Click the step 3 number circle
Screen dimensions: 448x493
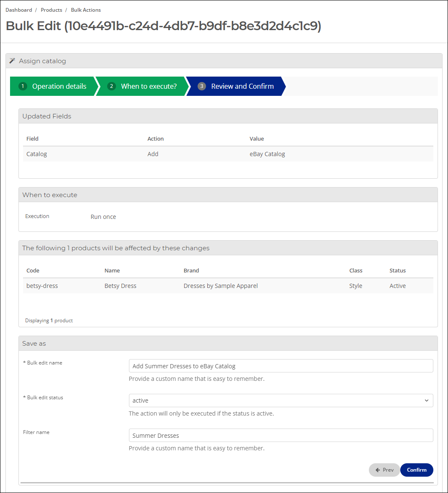coord(202,86)
